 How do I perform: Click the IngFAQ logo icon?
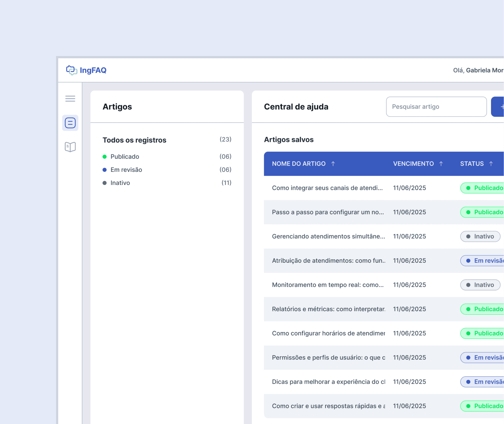pyautogui.click(x=71, y=70)
